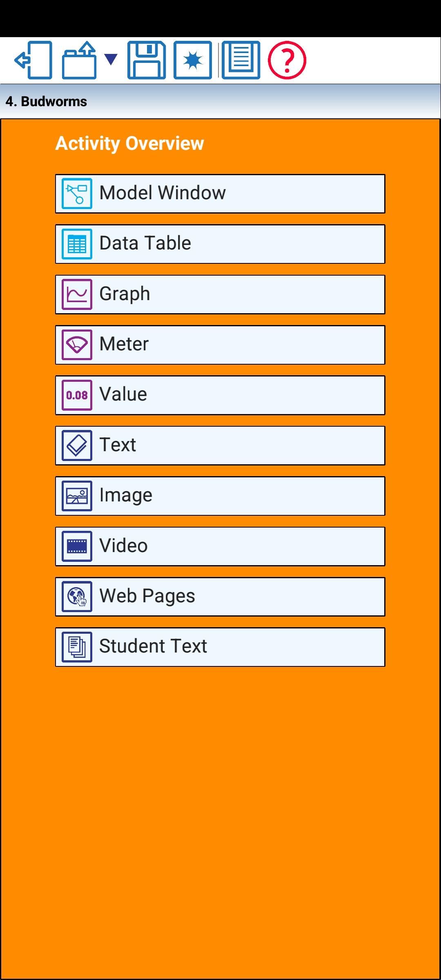Open the notes list page icon
The height and width of the screenshot is (980, 441).
[x=241, y=60]
